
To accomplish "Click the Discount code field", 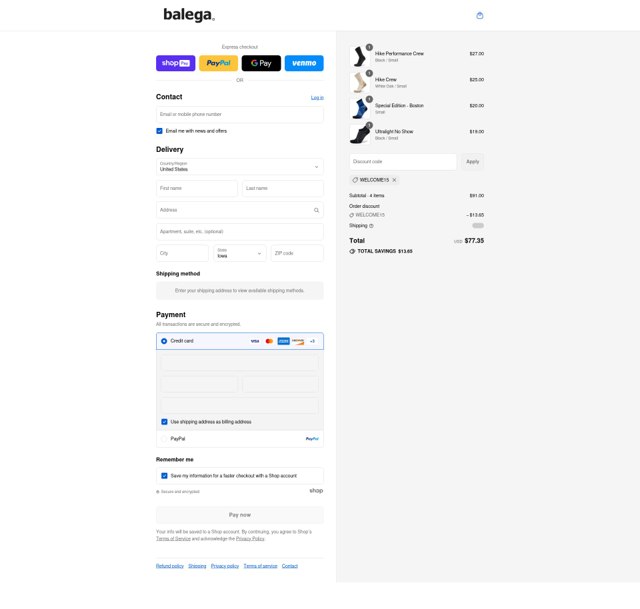I will [x=403, y=162].
